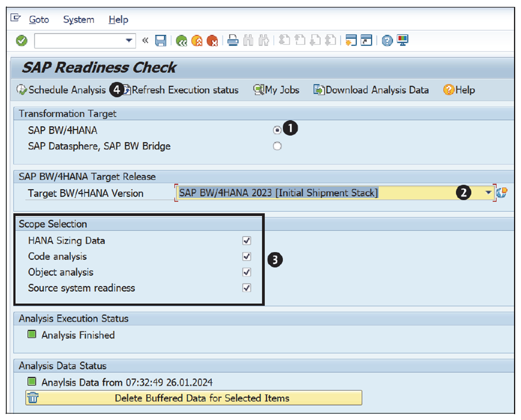Select the SAP BW/4HANA radio button
521x420 pixels.
pyautogui.click(x=277, y=129)
